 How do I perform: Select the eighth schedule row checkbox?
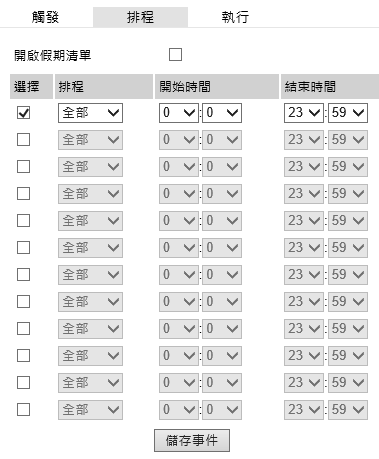click(x=23, y=302)
